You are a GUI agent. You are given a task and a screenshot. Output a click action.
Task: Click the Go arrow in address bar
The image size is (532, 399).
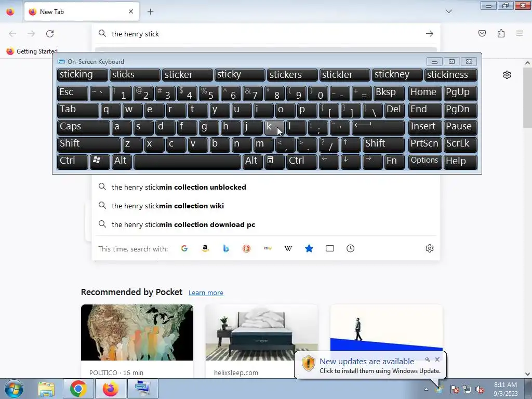(x=430, y=34)
